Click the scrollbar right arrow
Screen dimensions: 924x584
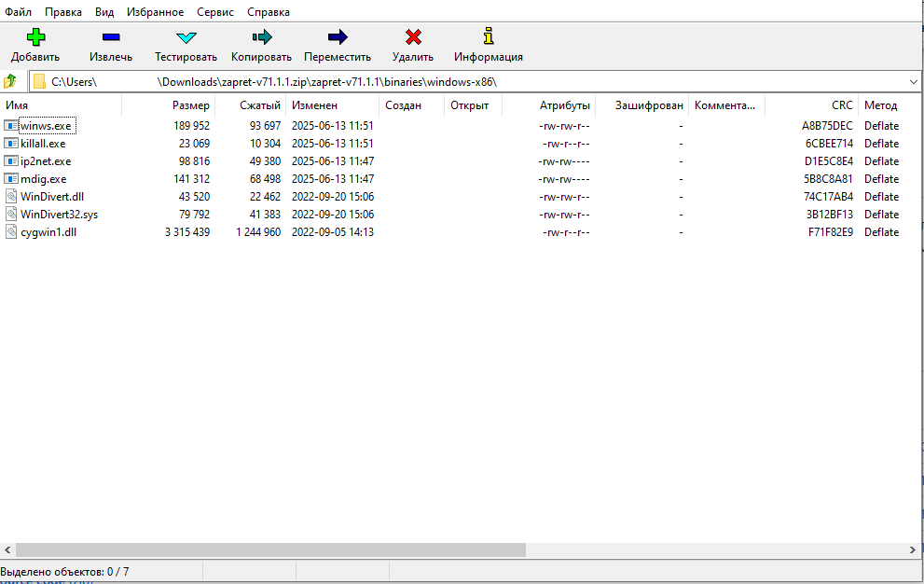[912, 549]
